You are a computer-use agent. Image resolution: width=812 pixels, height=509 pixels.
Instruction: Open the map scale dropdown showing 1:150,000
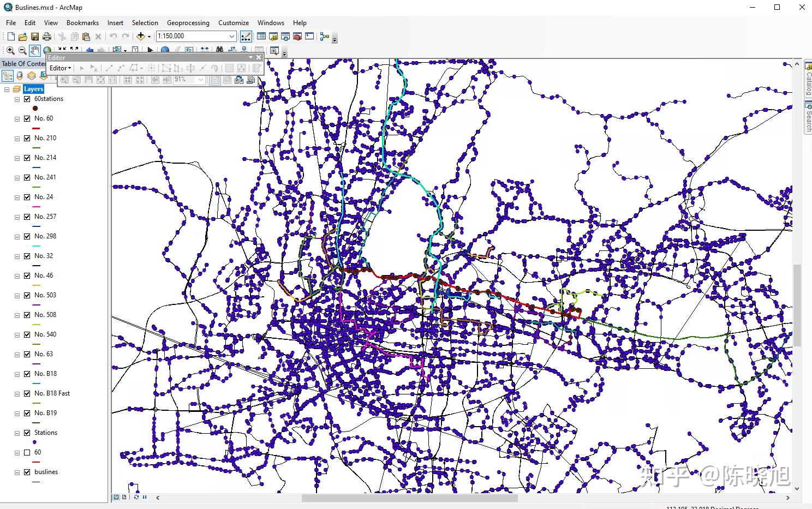click(x=231, y=36)
